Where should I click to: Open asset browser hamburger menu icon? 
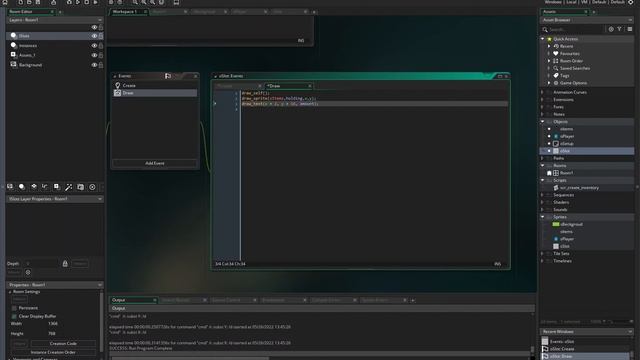click(x=630, y=29)
